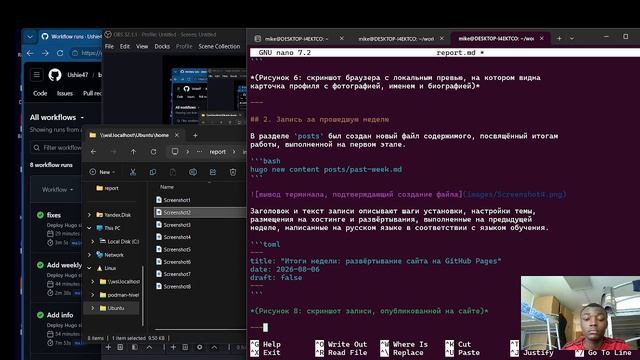Click the monitor icon in File Explorer address bar
Screen dimensions: 640x360
point(175,151)
